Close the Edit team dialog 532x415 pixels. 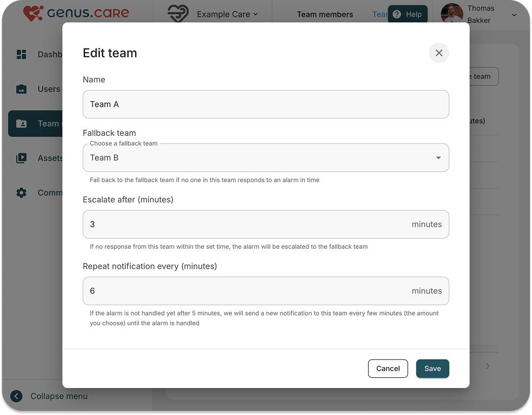tap(439, 53)
